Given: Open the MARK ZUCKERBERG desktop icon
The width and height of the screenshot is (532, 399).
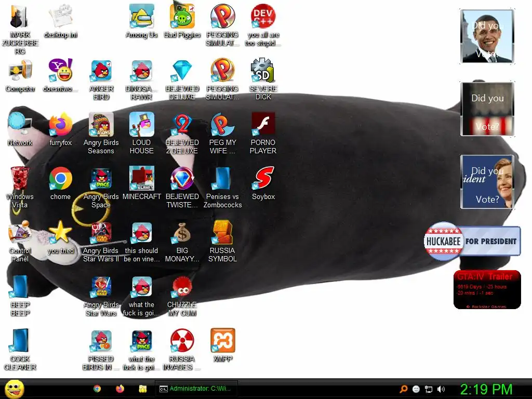Looking at the screenshot, I should [20, 16].
